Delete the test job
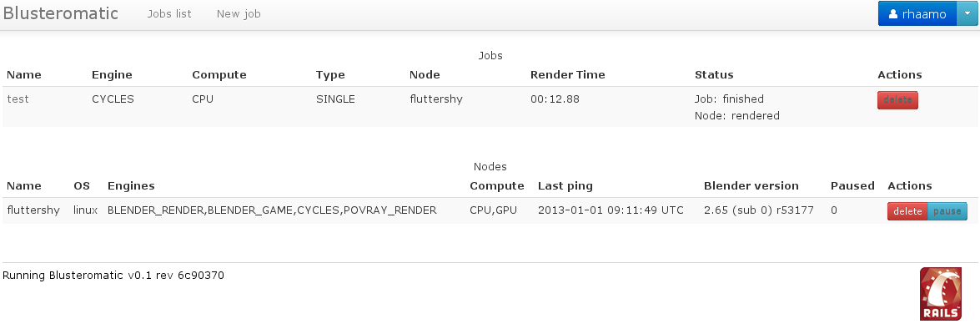 click(897, 100)
